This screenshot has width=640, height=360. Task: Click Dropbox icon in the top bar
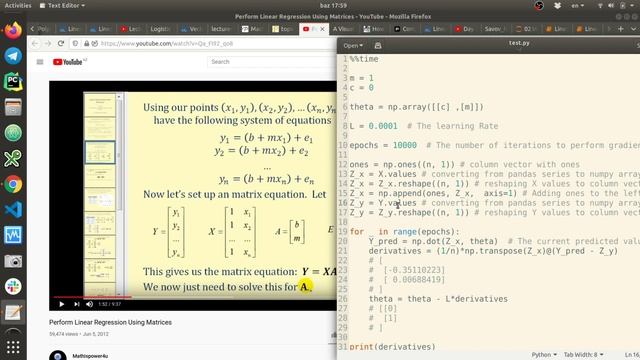[558, 5]
